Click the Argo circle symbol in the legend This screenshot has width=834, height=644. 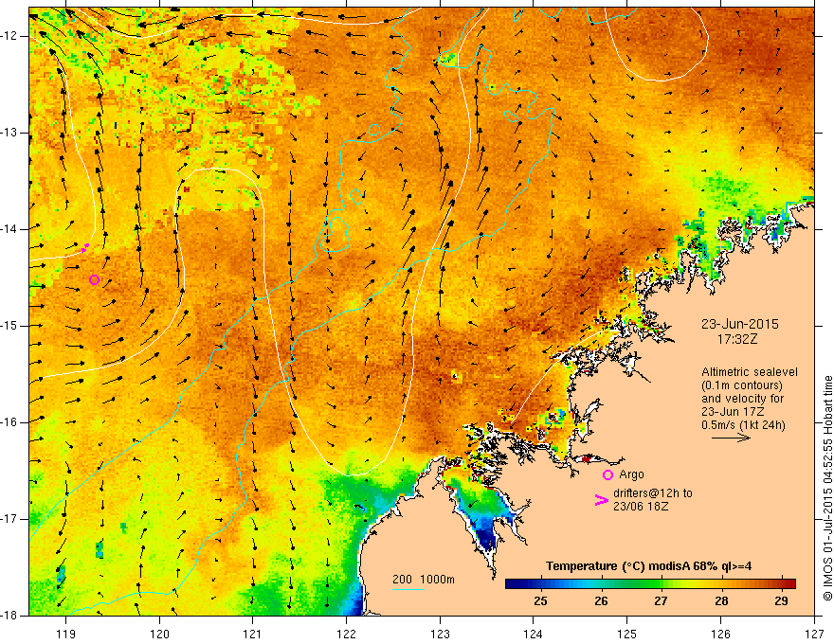coord(607,474)
